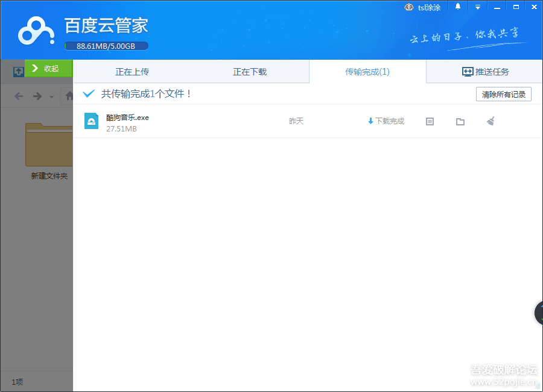
Task: Select the 传输完成(1) tab
Action: [367, 72]
